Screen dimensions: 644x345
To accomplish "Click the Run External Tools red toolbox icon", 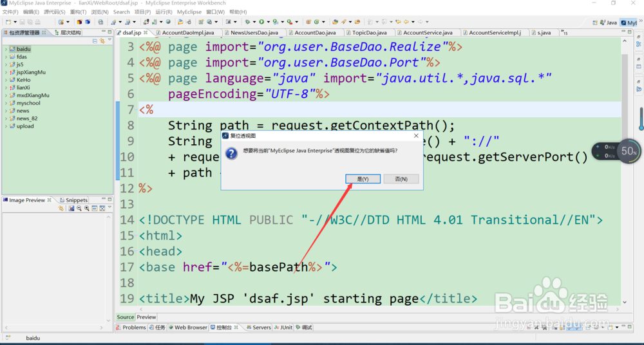I will click(290, 22).
